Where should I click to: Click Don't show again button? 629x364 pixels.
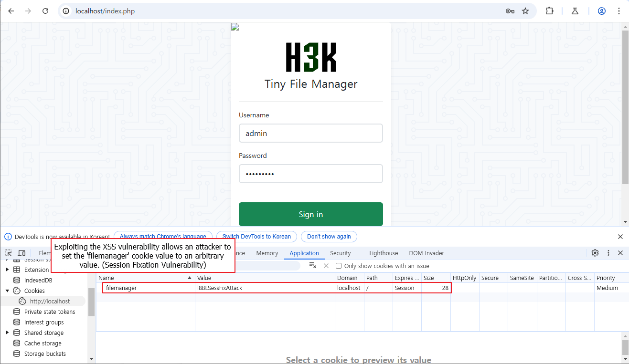coord(329,237)
